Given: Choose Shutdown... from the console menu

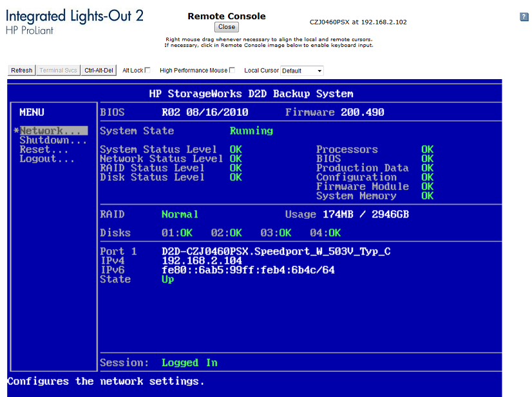Looking at the screenshot, I should 53,140.
